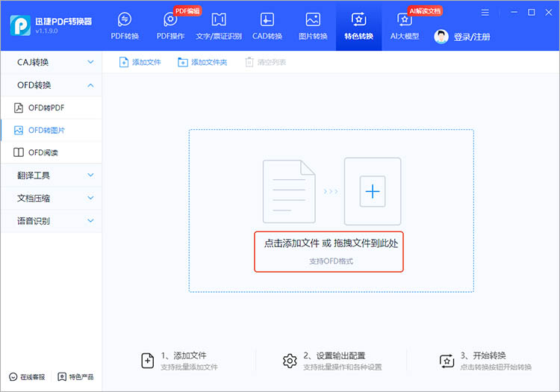The height and width of the screenshot is (392, 560).
Task: Click the 添加文件夹 toolbar button text
Action: 209,63
